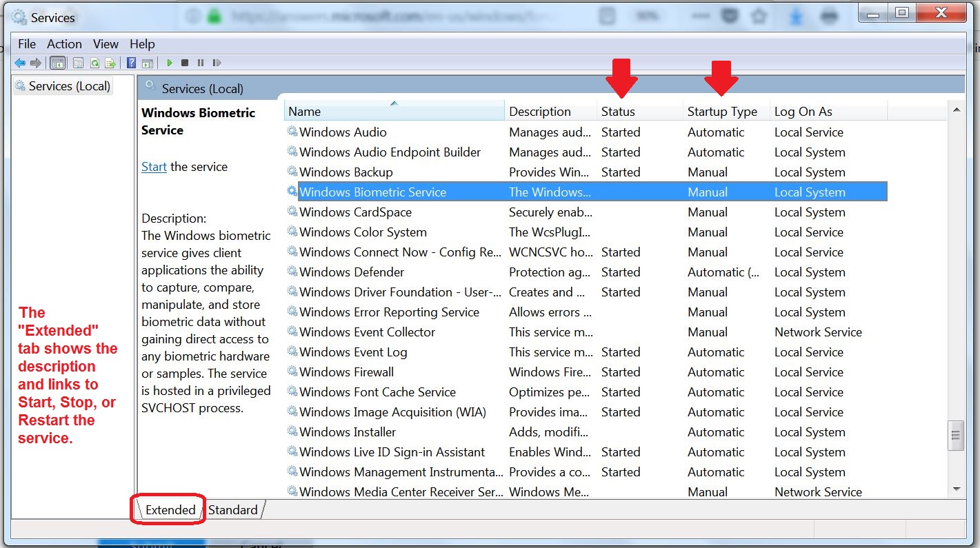Sort by the Startup Type column header
Screen dimensions: 980x548
[726, 111]
